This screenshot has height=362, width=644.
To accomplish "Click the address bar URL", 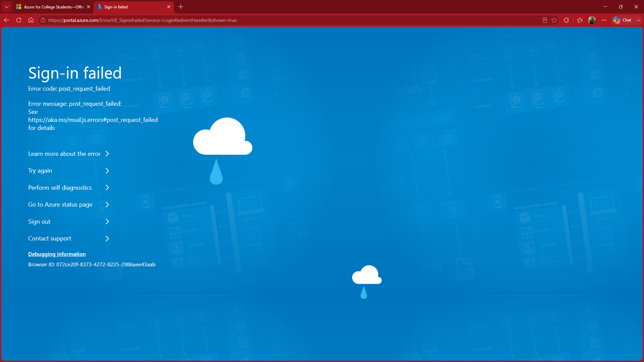I will pyautogui.click(x=142, y=20).
